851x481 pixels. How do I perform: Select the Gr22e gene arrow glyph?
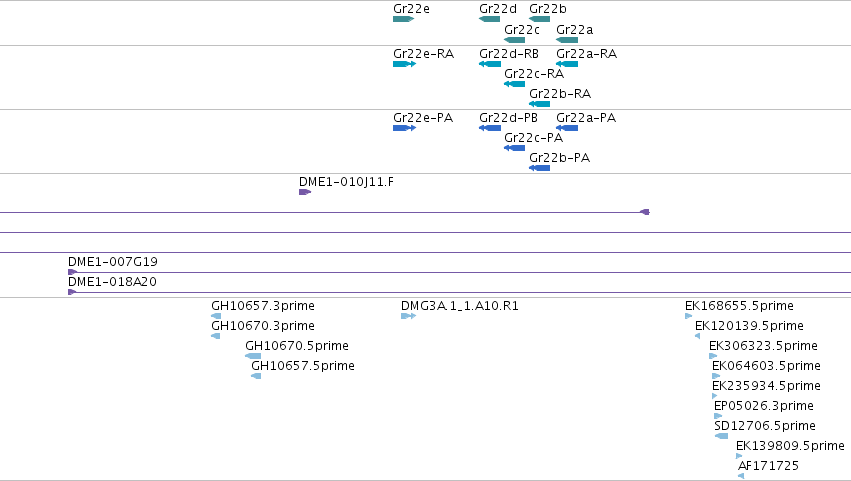click(x=403, y=19)
